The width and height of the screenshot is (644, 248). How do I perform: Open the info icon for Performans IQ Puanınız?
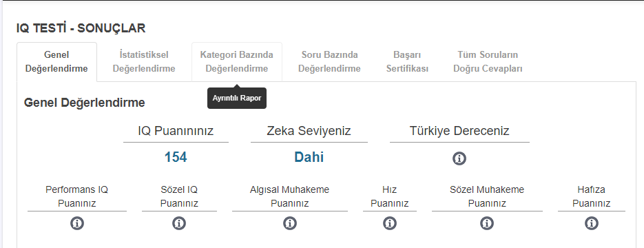click(x=77, y=223)
